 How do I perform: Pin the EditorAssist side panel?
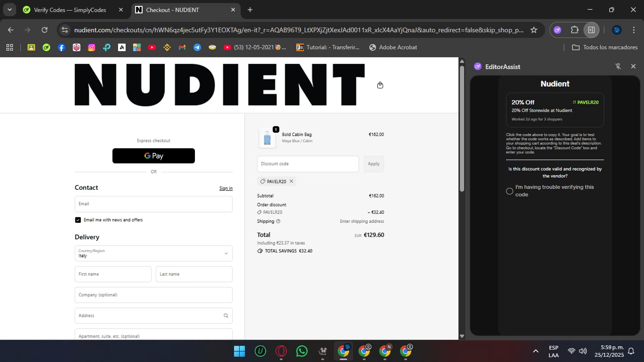[618, 67]
